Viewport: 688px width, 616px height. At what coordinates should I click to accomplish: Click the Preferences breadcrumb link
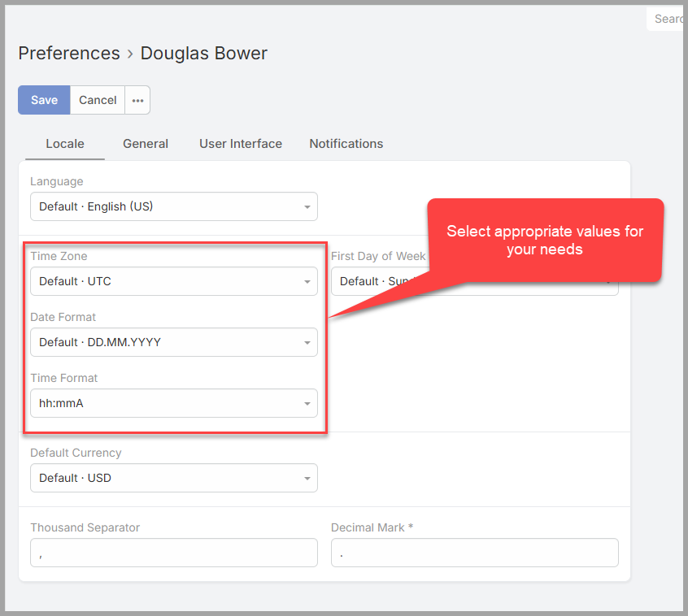(x=69, y=54)
